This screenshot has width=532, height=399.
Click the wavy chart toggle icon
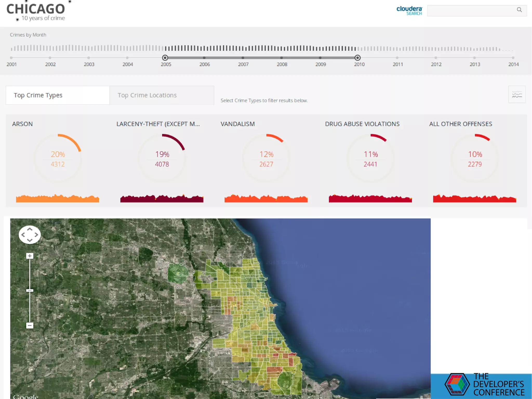coord(517,95)
